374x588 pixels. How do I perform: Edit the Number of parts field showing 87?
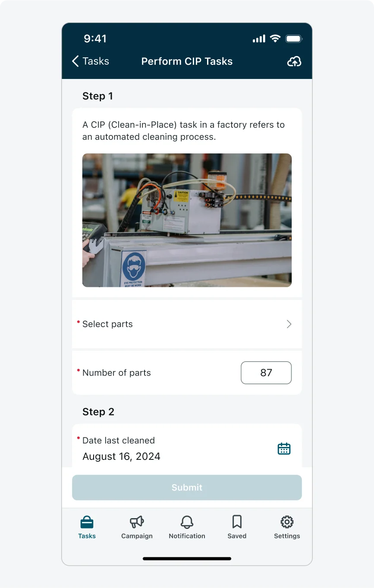coord(266,373)
